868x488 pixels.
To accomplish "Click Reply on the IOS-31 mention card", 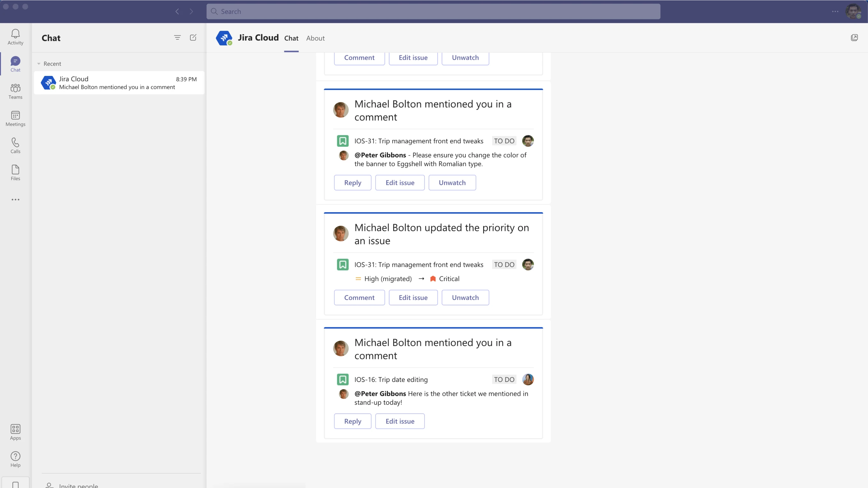I will (352, 183).
